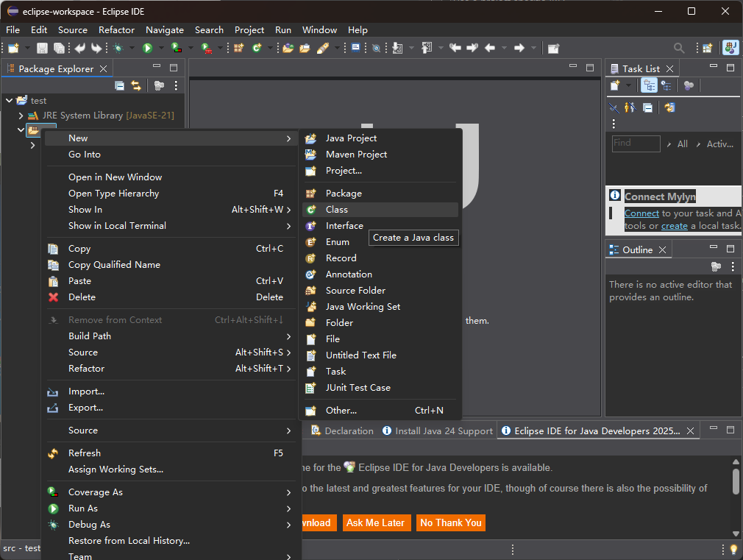
Task: Open dropdown beside Back navigation arrow
Action: click(x=504, y=48)
